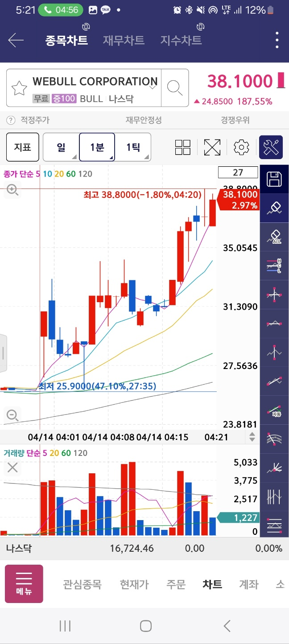
Task: Select the eraser drawing tool
Action: click(274, 209)
